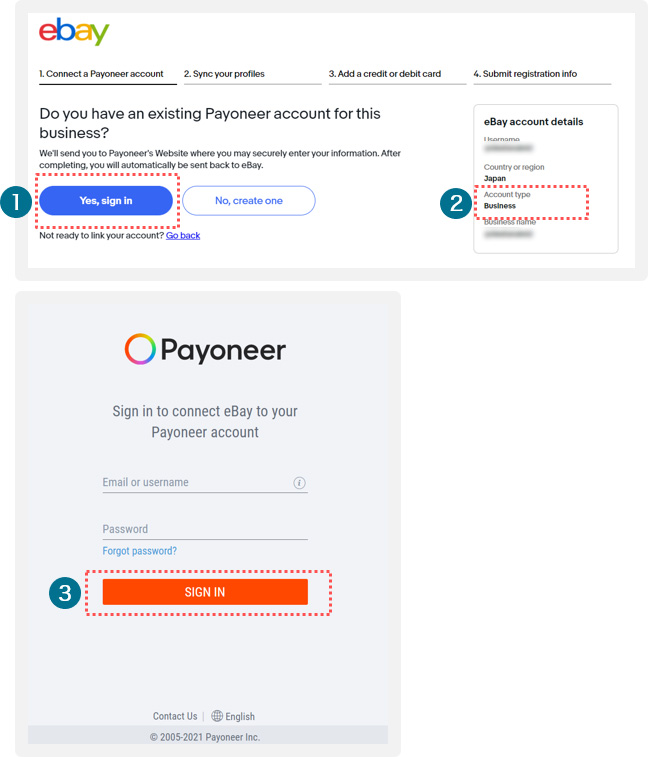Click the Email or username field
Screen dimensions: 648x757
[x=205, y=483]
